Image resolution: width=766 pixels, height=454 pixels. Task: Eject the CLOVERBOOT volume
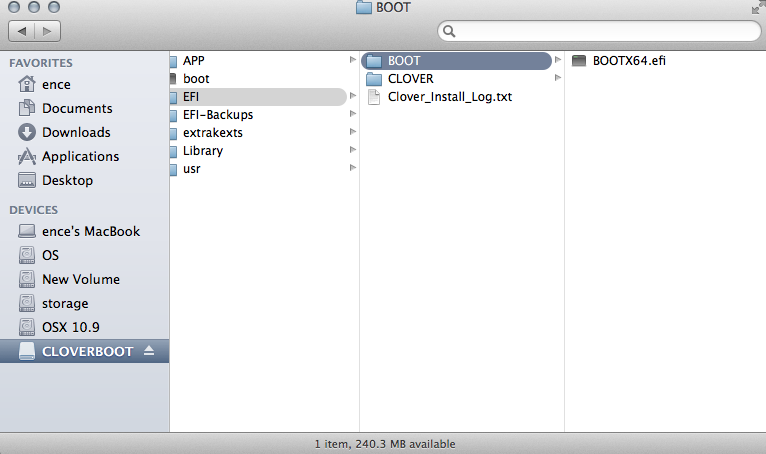click(149, 351)
